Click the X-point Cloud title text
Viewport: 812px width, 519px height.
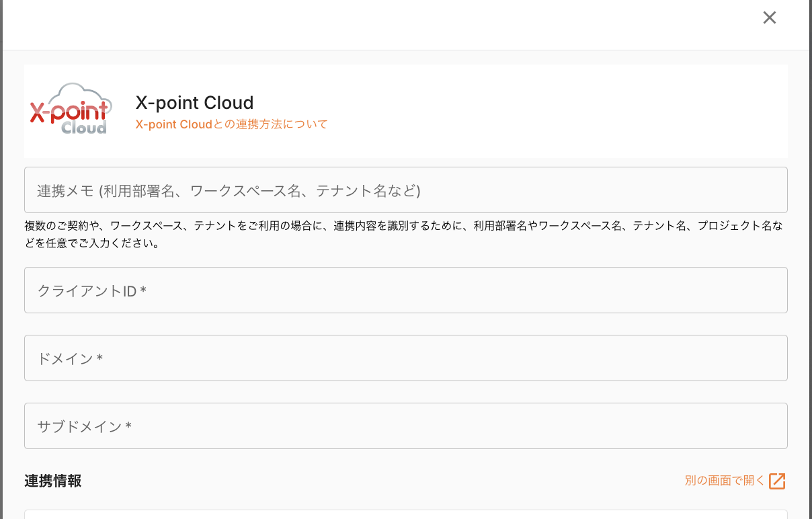click(194, 102)
